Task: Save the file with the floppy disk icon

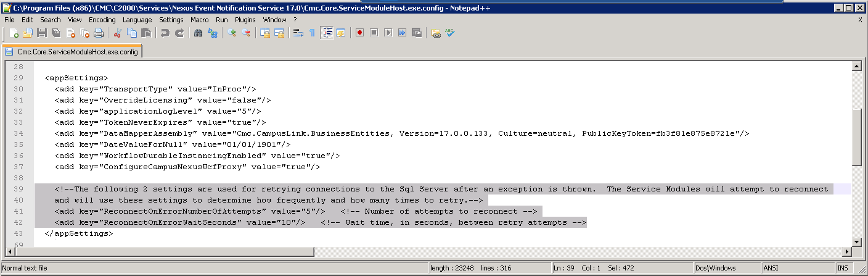Action: click(x=42, y=33)
